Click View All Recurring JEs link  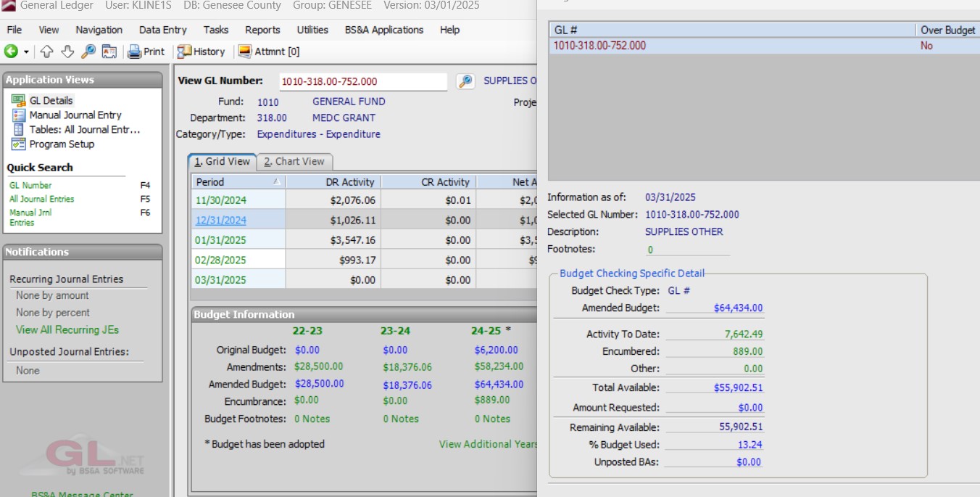click(x=67, y=329)
